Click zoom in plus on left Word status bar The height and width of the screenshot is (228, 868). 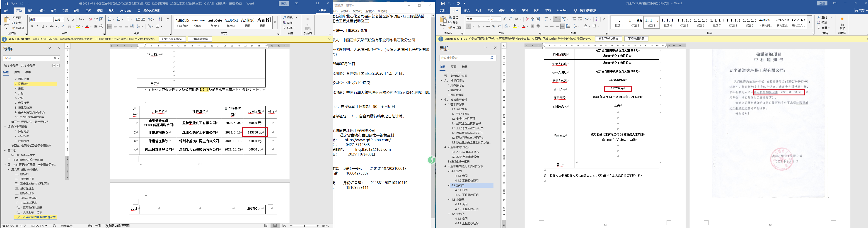click(317, 226)
